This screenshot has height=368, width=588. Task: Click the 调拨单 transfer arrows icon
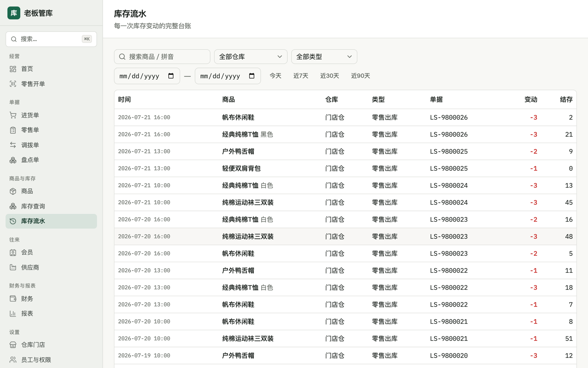13,145
